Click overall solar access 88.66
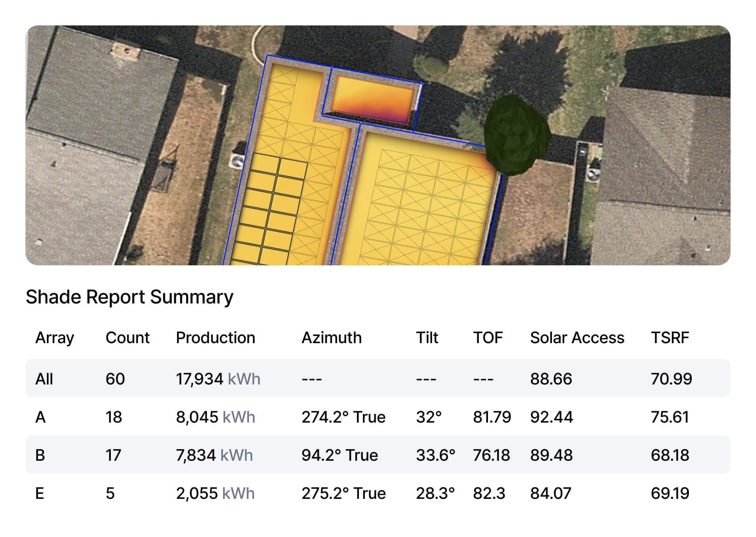 [x=551, y=379]
